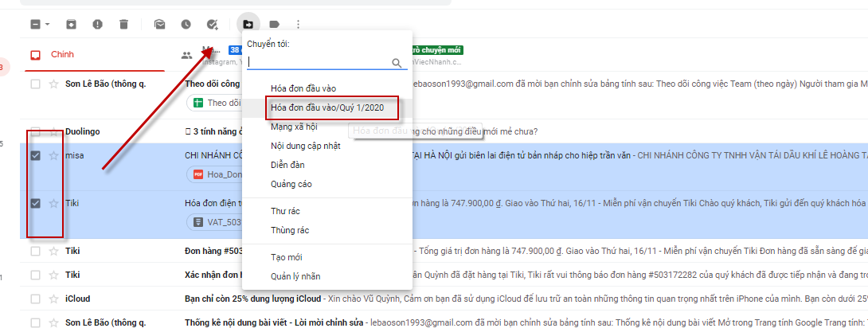Check the iCloud email checkbox
The width and height of the screenshot is (868, 332).
pos(35,299)
